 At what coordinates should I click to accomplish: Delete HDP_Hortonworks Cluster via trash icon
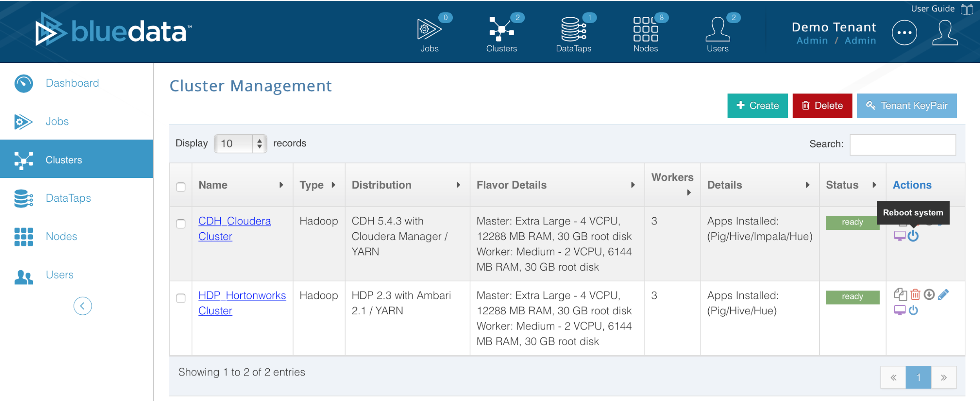(916, 294)
